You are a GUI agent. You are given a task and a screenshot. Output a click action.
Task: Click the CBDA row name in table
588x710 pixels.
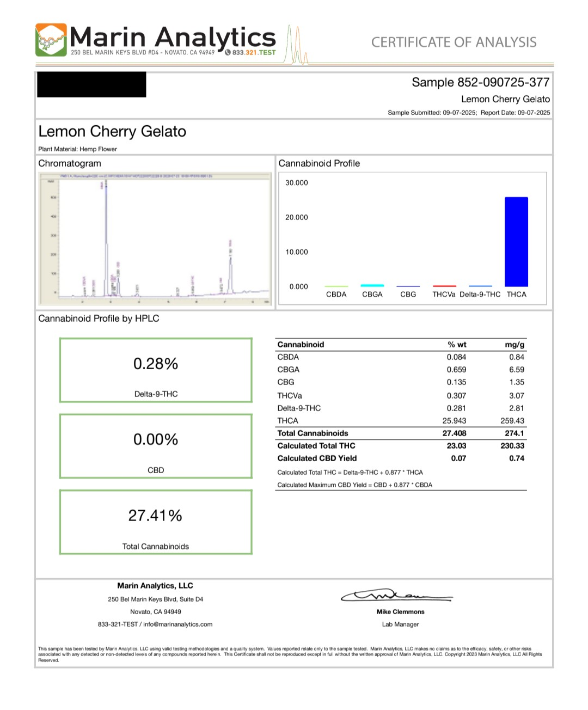tap(288, 357)
